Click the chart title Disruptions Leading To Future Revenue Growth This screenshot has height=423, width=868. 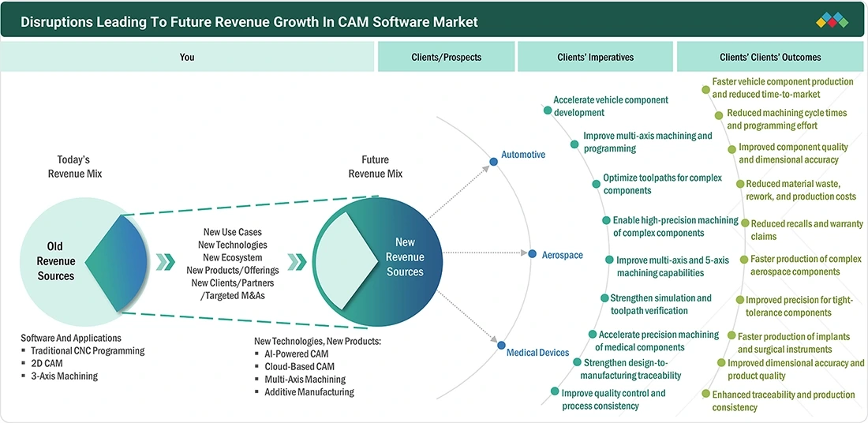tap(249, 23)
